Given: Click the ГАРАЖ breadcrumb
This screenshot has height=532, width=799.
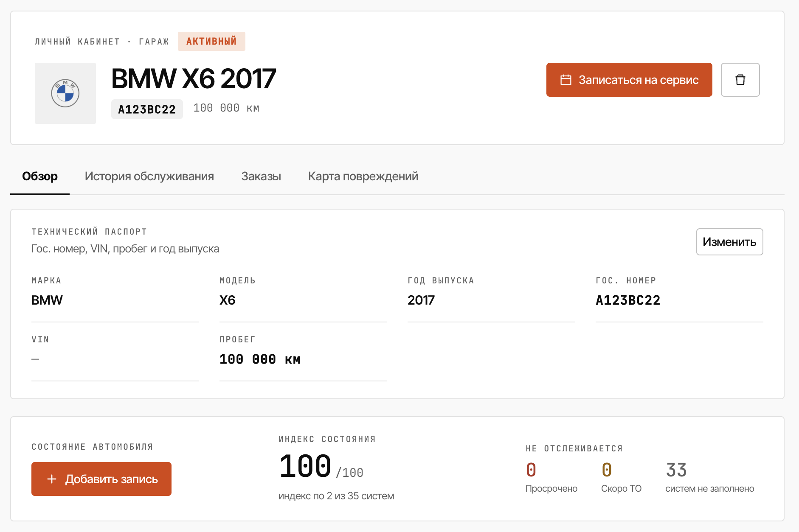Looking at the screenshot, I should (x=154, y=42).
